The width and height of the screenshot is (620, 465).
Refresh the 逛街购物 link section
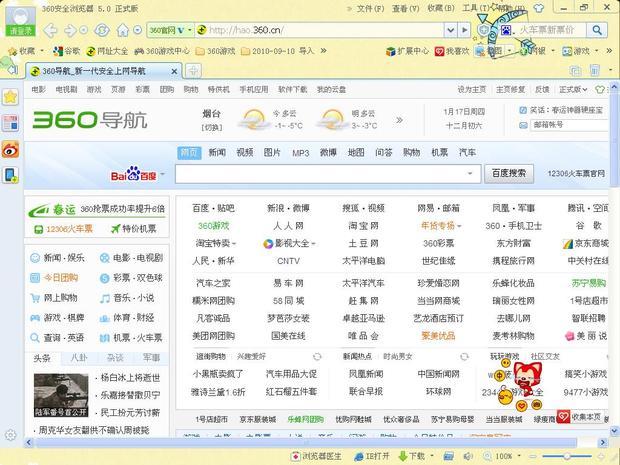[x=317, y=357]
